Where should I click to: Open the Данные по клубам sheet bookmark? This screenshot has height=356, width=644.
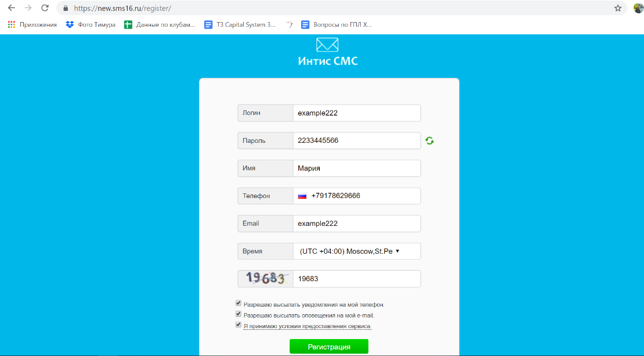point(160,24)
